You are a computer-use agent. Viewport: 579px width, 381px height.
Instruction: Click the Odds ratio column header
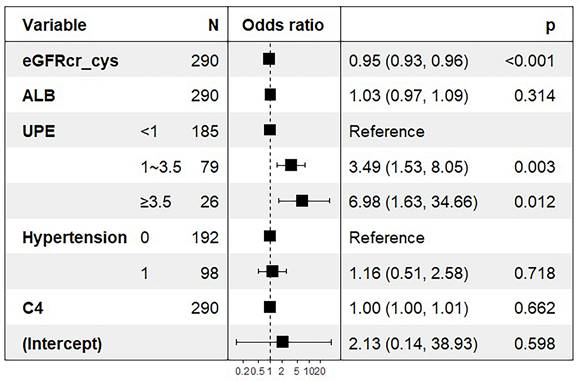click(283, 25)
